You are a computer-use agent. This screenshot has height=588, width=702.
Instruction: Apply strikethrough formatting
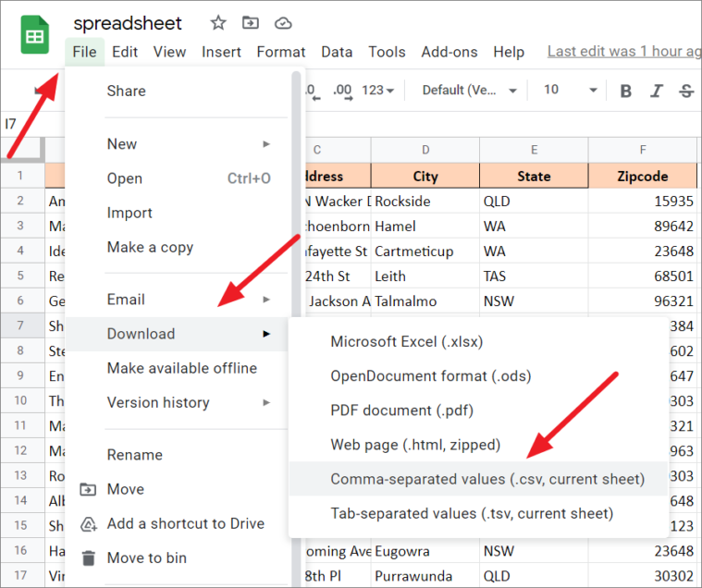[x=686, y=91]
